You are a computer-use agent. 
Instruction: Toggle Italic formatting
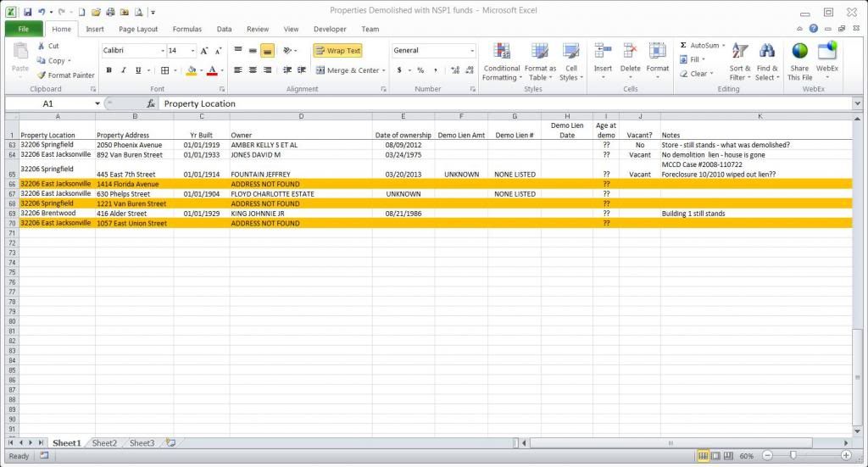click(x=124, y=70)
